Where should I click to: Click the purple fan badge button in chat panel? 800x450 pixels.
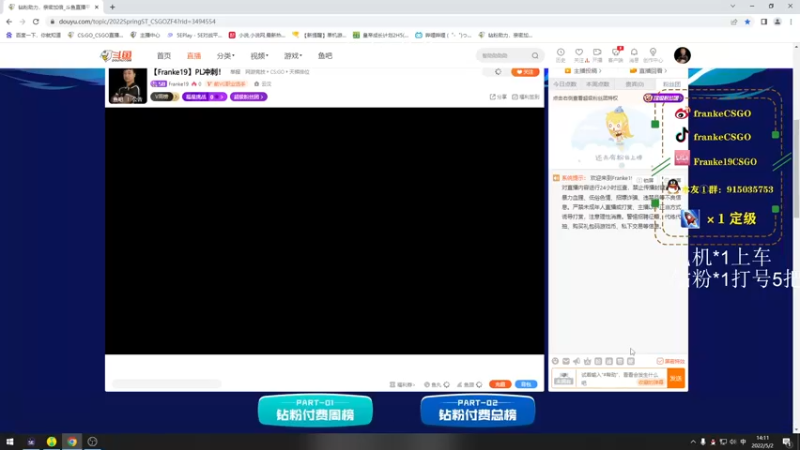point(663,98)
